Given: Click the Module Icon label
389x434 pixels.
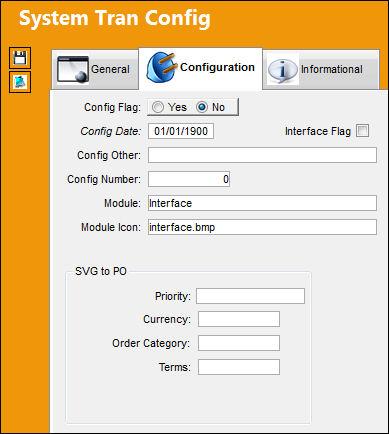Looking at the screenshot, I should [x=111, y=227].
